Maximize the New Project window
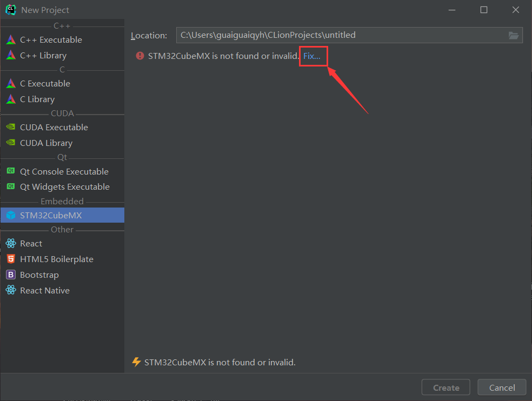Viewport: 532px width, 401px height. pyautogui.click(x=484, y=10)
